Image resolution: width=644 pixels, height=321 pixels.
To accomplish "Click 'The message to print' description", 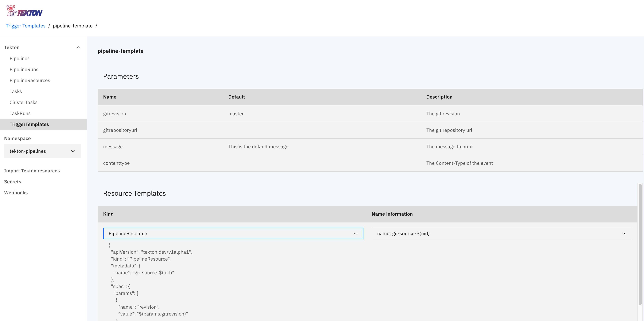I will pyautogui.click(x=450, y=147).
